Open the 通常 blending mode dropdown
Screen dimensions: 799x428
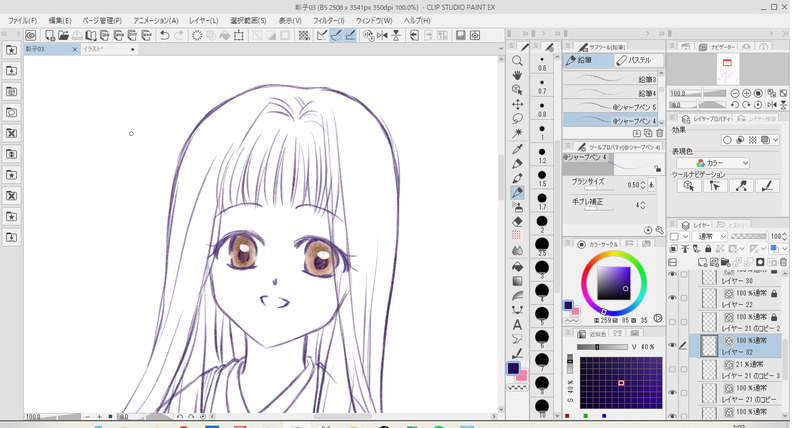709,236
